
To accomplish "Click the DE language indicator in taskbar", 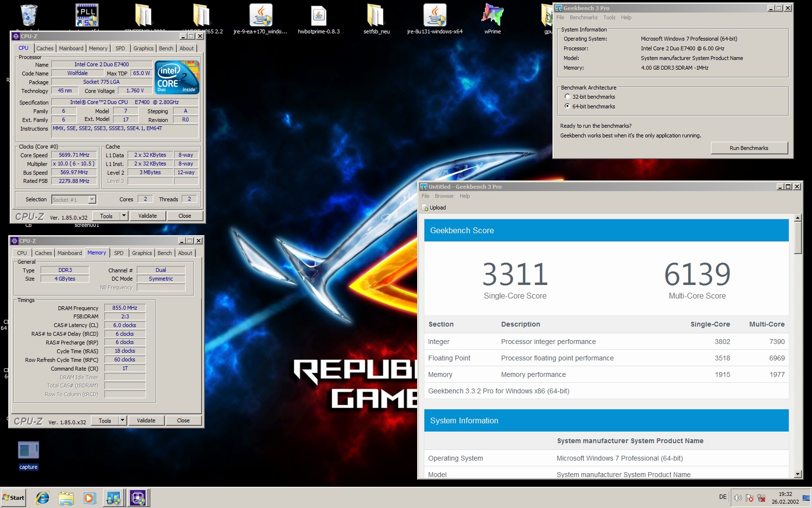I will tap(723, 497).
